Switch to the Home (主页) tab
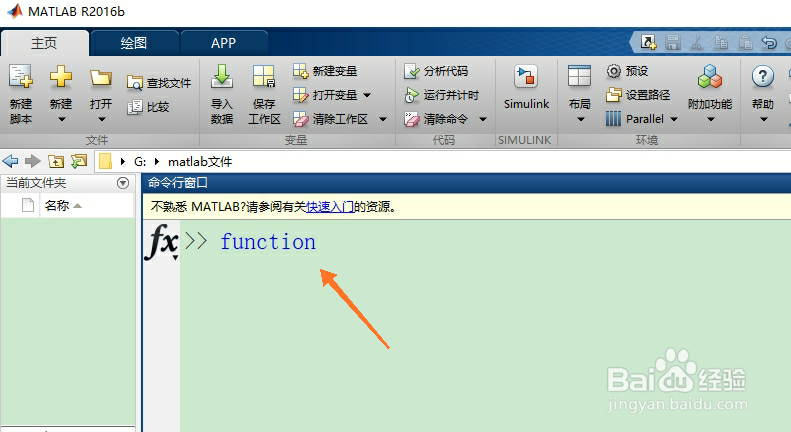 pos(44,43)
